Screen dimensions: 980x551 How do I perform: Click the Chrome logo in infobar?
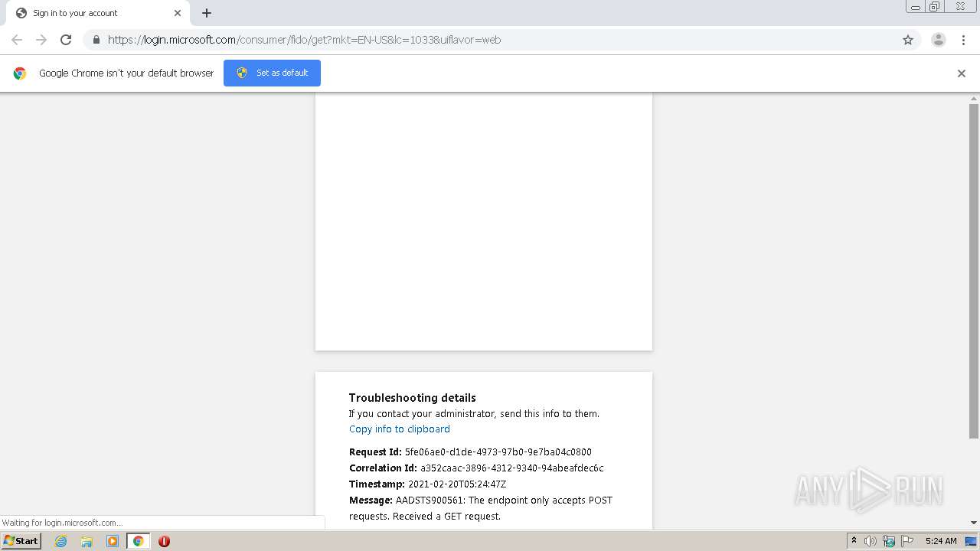(x=20, y=73)
